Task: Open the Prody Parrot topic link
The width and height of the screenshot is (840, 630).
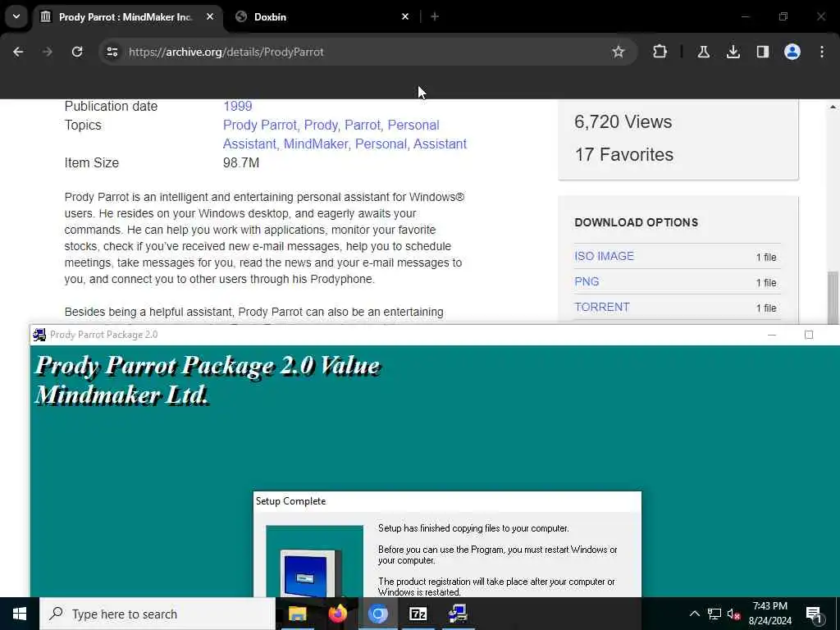Action: pyautogui.click(x=259, y=125)
